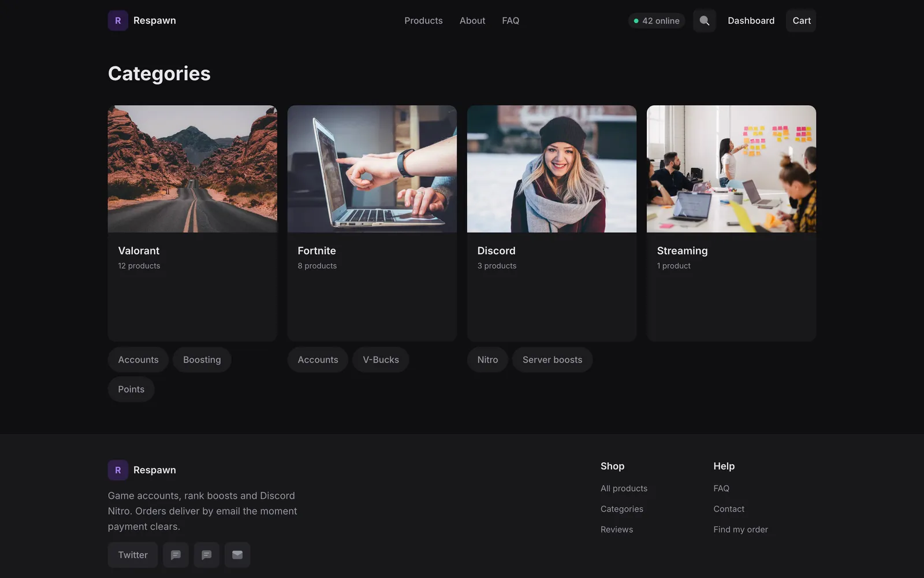Open the search magnifier in the header
This screenshot has height=578, width=924.
coord(704,21)
